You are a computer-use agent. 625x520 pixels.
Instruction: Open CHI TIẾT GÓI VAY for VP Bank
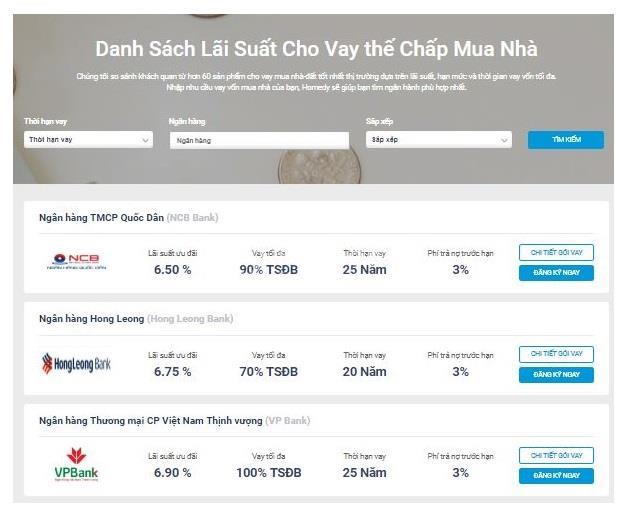coord(556,455)
